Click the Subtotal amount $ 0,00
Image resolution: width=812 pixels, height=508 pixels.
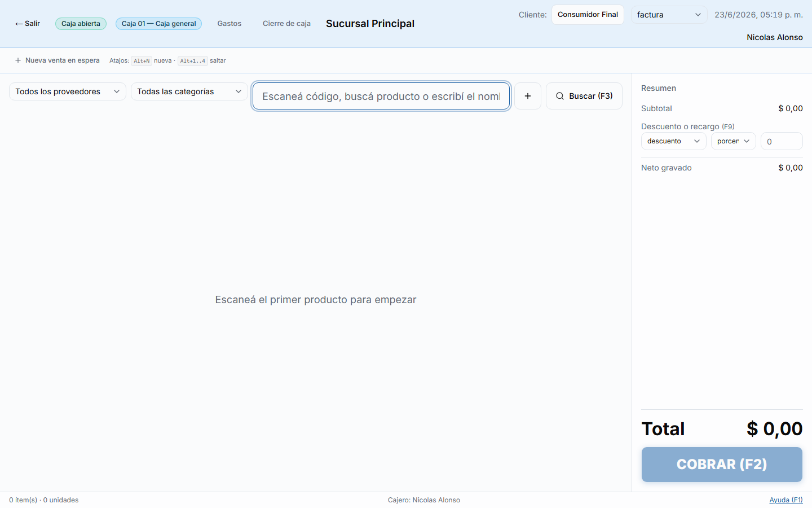click(791, 108)
